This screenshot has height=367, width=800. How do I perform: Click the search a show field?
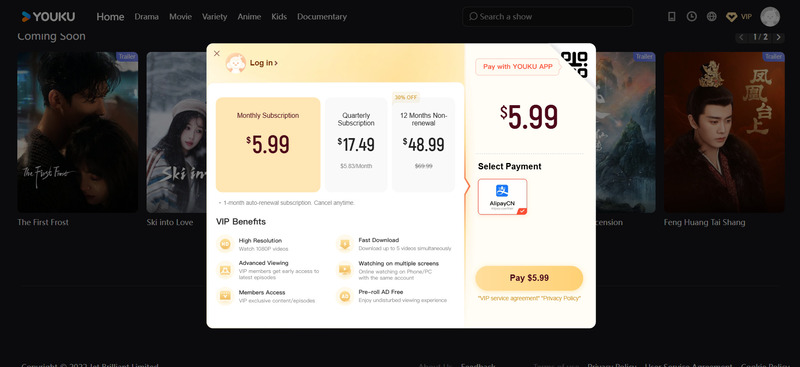[547, 17]
